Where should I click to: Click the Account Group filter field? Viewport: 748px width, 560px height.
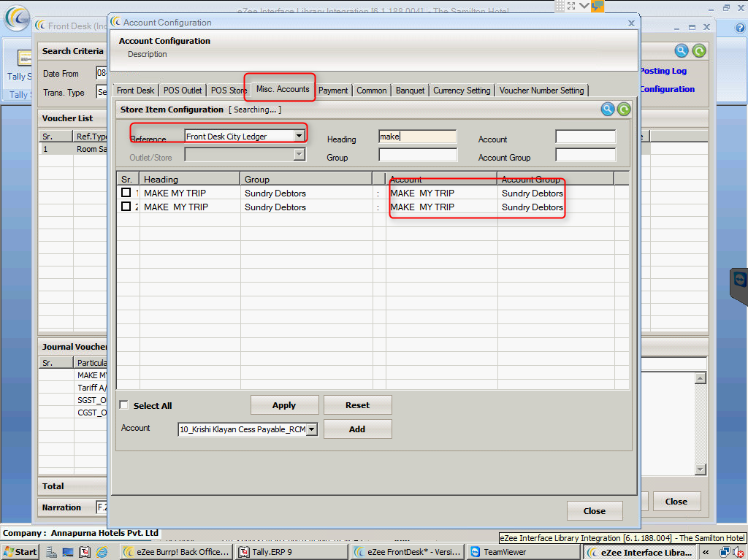click(585, 155)
